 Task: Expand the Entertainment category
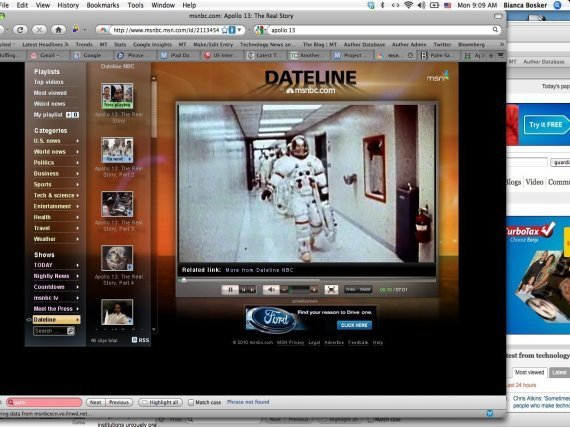click(x=56, y=206)
